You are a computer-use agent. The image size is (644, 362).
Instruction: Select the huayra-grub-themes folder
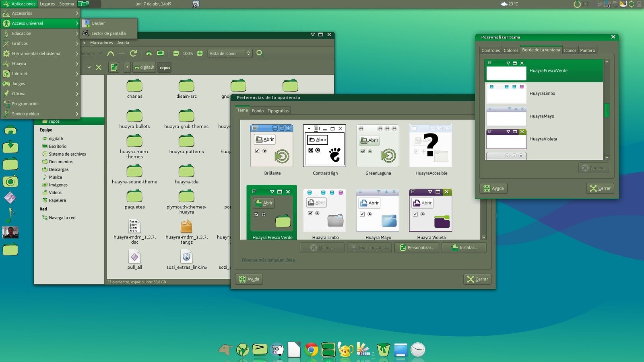click(186, 119)
